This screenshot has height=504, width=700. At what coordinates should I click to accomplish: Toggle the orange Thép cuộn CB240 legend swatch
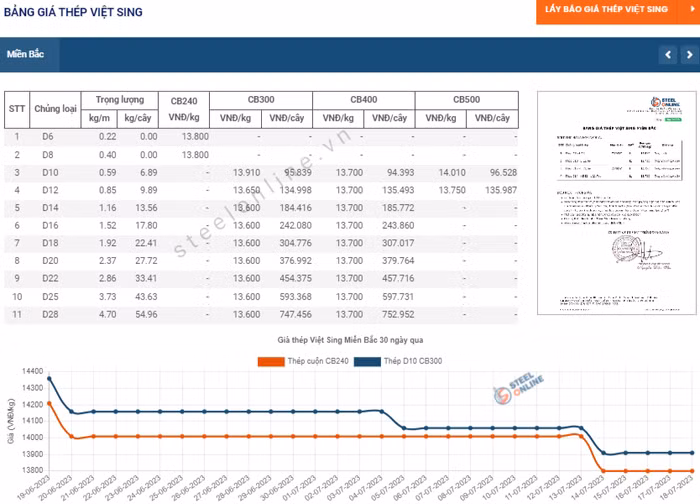point(271,362)
